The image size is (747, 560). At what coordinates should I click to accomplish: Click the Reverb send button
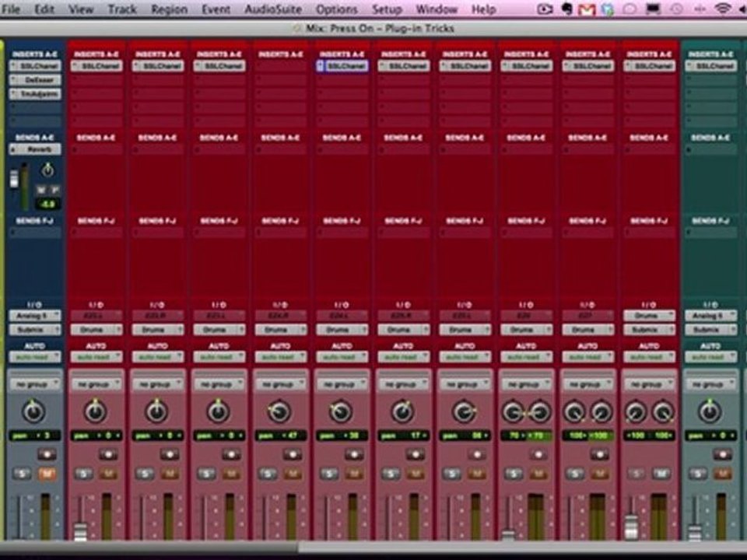tap(35, 149)
